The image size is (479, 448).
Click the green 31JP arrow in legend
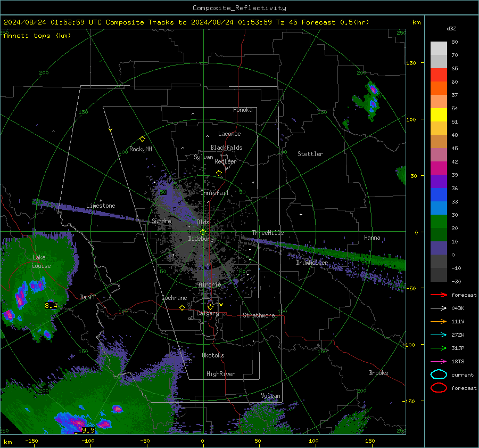439,348
